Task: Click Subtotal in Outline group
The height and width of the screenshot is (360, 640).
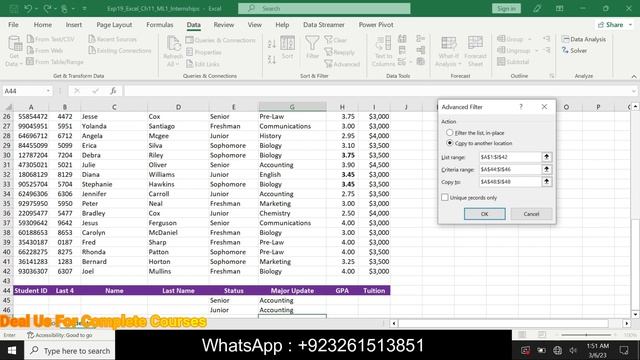Action: (x=513, y=62)
